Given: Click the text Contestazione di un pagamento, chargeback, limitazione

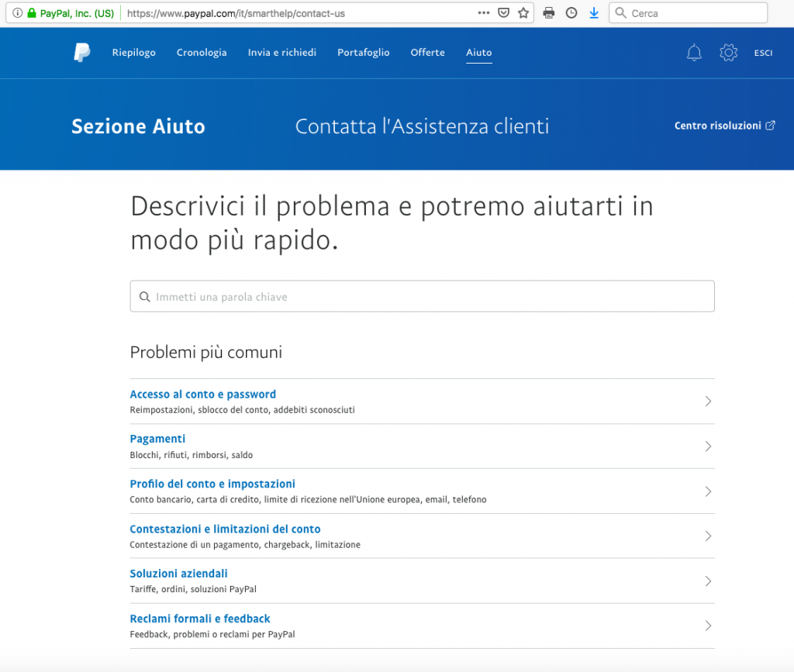Looking at the screenshot, I should (x=245, y=544).
